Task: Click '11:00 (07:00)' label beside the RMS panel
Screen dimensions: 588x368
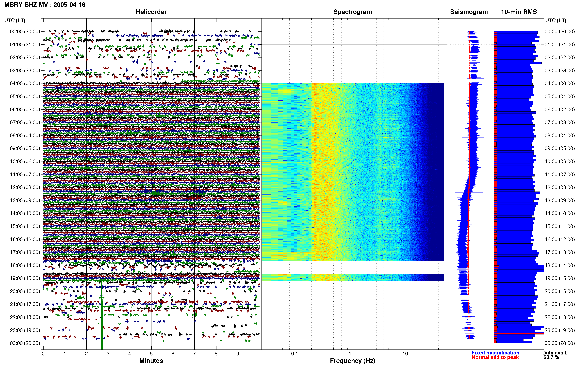Action: click(560, 174)
